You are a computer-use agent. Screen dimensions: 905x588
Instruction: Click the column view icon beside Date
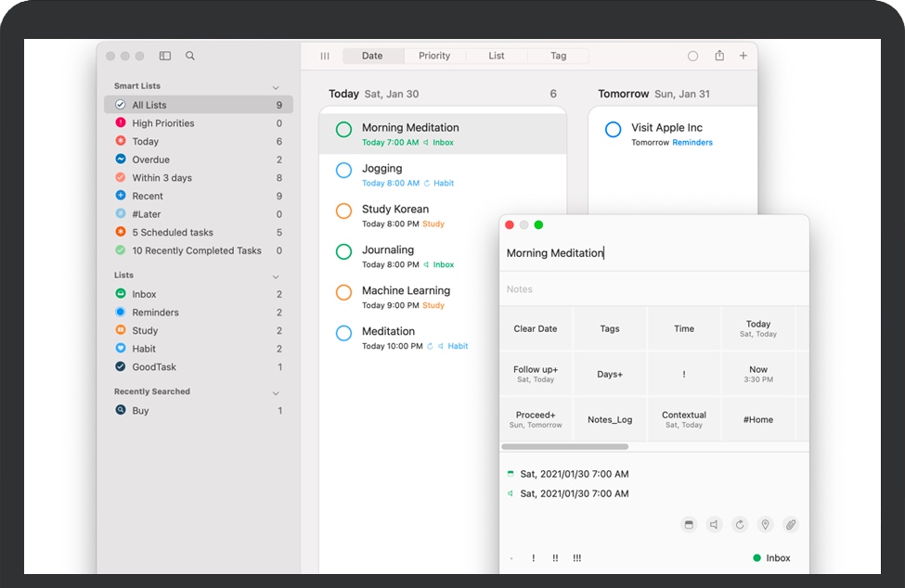pyautogui.click(x=325, y=56)
